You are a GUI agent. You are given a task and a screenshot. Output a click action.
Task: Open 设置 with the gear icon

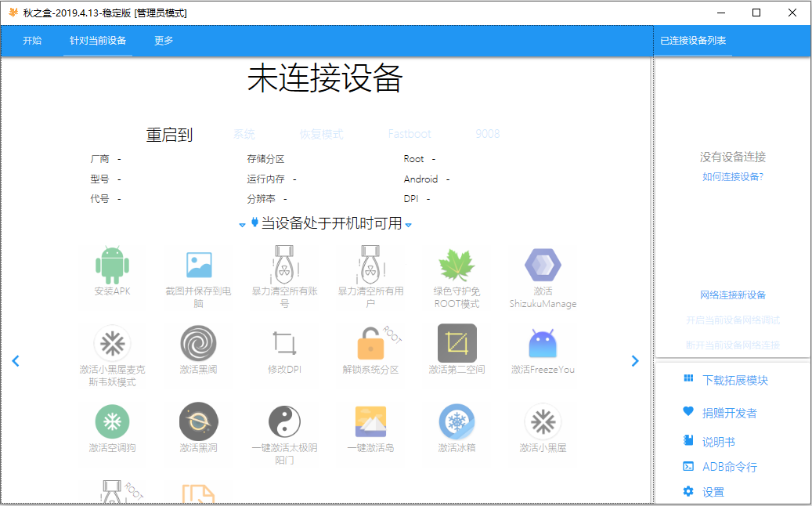point(713,492)
